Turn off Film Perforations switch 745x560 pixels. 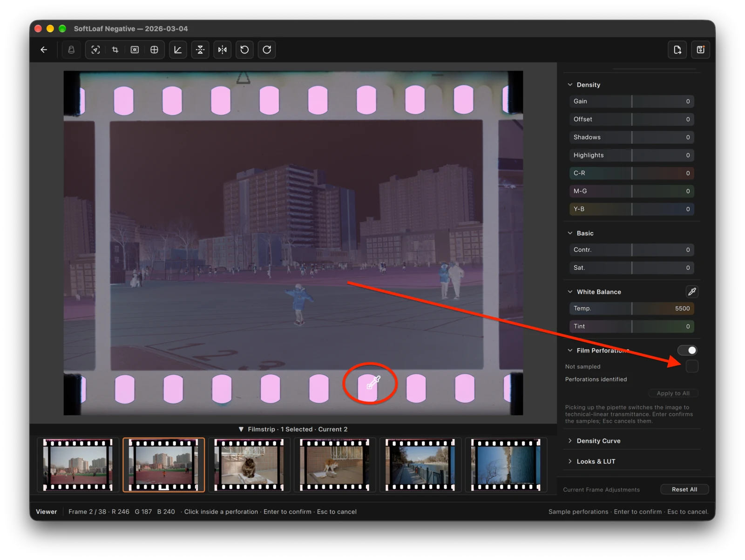[x=687, y=350]
